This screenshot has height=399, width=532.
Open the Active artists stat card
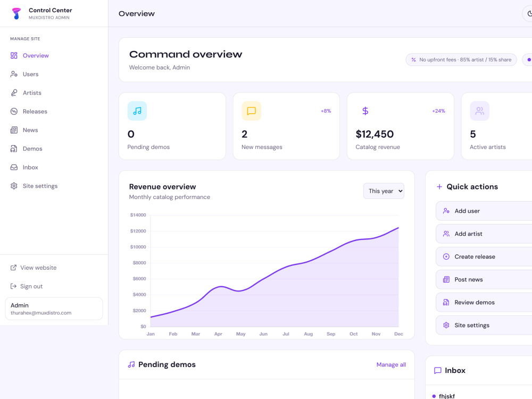point(497,126)
